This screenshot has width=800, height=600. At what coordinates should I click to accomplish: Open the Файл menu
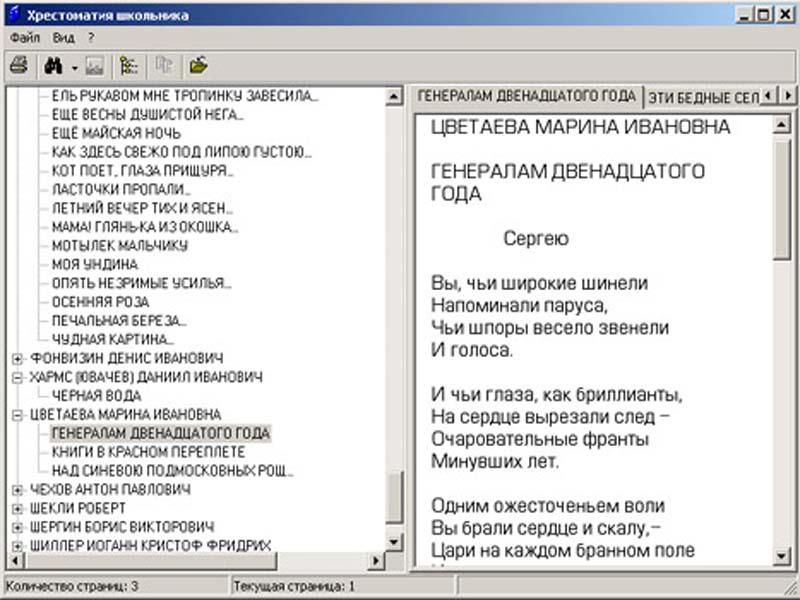(x=26, y=37)
